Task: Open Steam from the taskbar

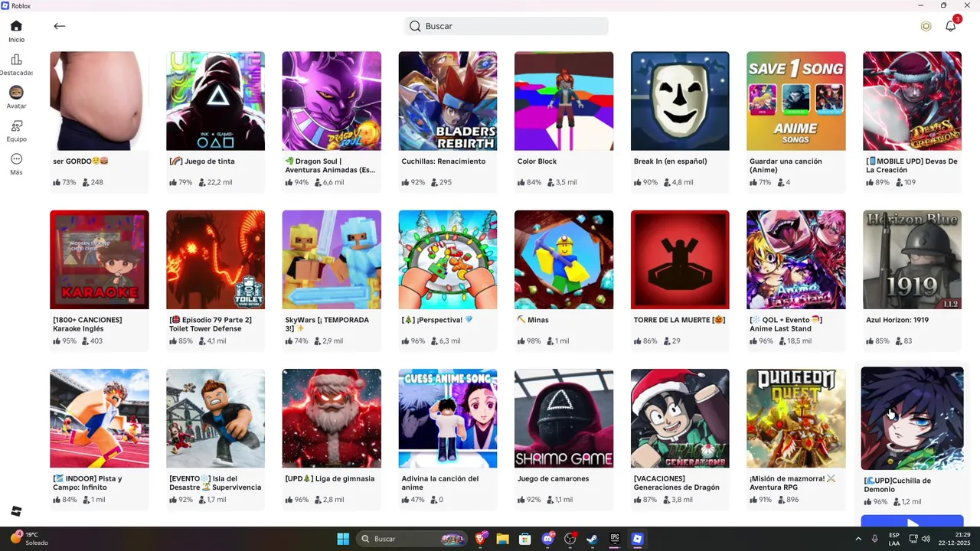Action: click(592, 539)
